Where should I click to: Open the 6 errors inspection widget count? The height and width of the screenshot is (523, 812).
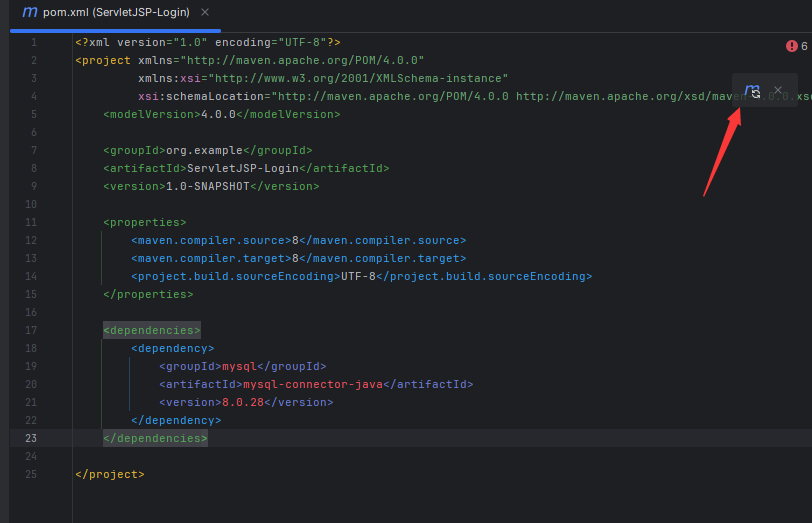point(803,46)
